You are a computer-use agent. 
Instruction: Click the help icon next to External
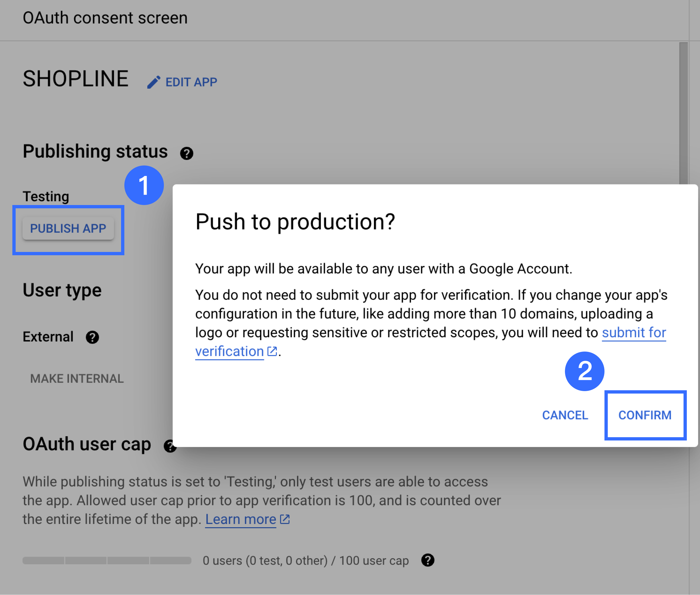click(92, 337)
